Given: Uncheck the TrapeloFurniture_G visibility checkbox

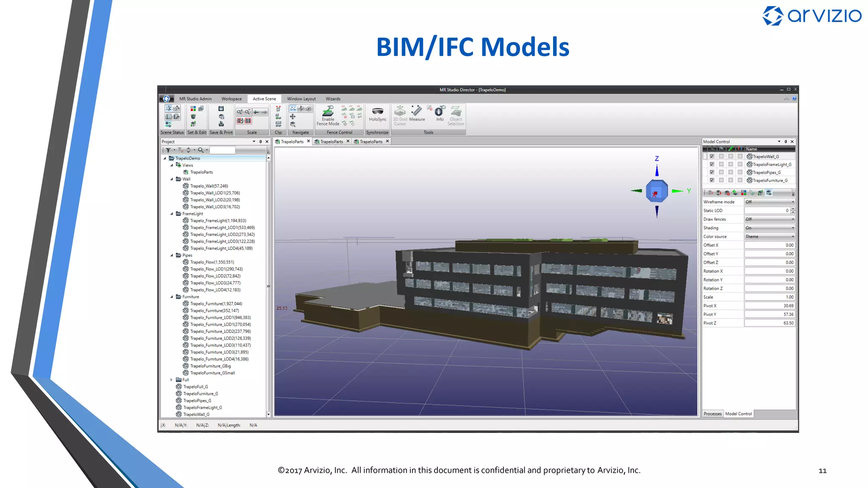Looking at the screenshot, I should click(712, 180).
